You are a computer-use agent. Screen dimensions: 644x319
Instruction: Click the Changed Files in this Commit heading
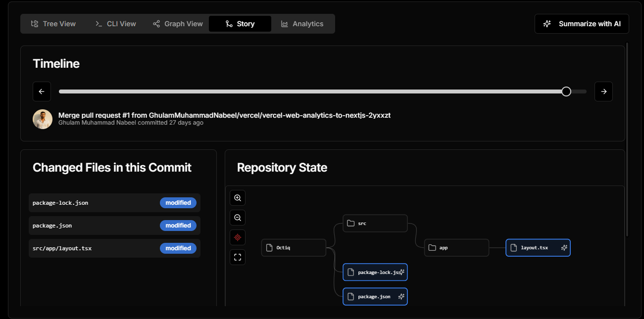112,168
